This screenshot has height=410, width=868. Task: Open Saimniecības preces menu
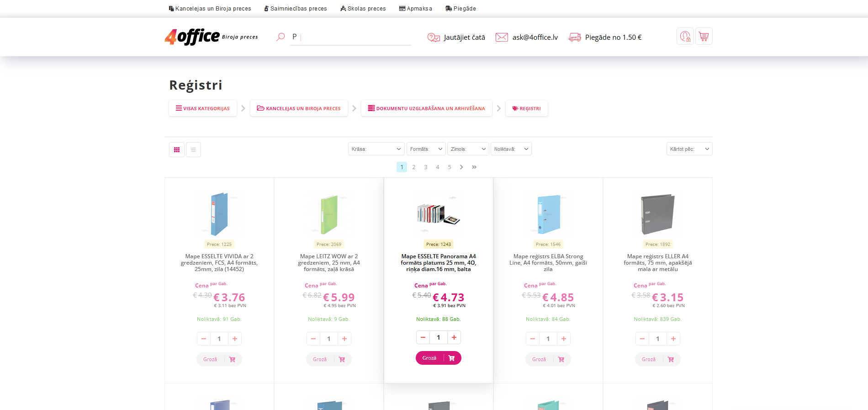(x=296, y=8)
